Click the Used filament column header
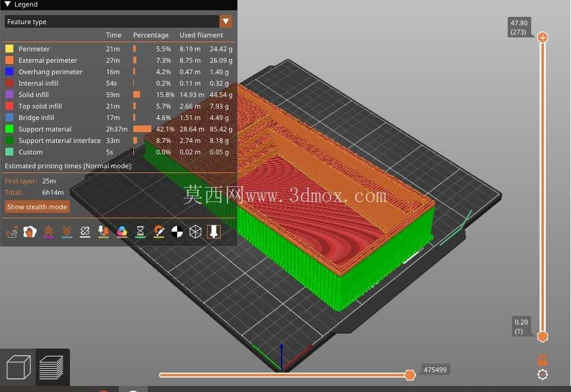Viewport: 571px width, 392px height. point(201,35)
